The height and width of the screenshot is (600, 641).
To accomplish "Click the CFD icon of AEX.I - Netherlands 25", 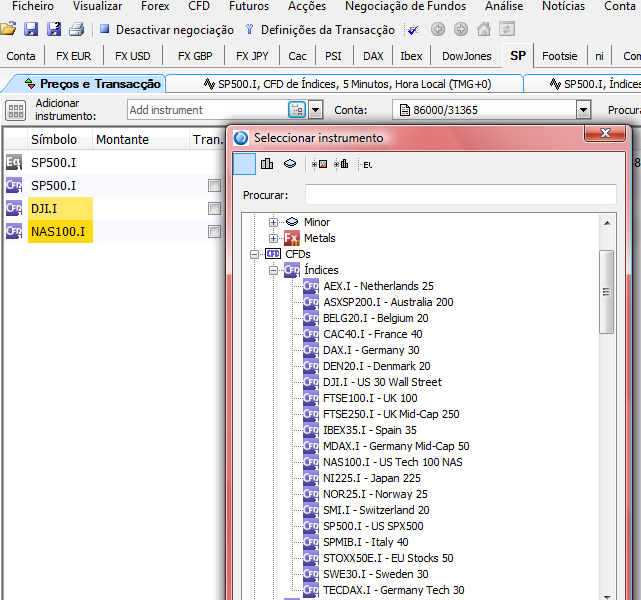I will [311, 286].
